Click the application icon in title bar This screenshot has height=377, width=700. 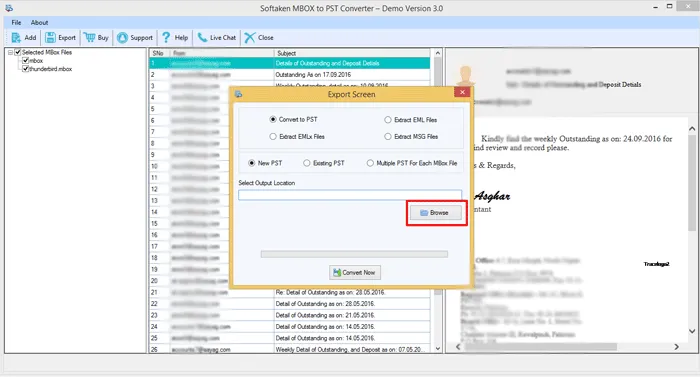(9, 8)
